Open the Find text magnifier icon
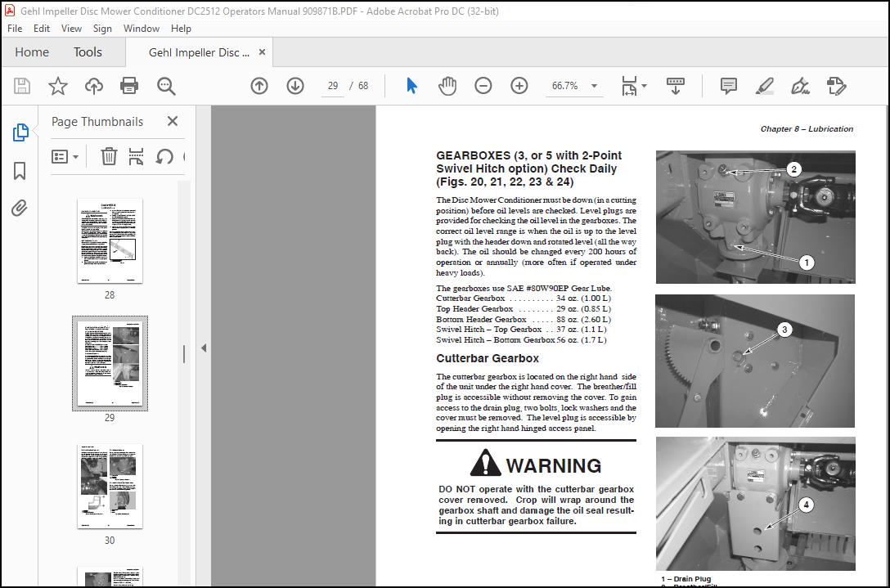 166,86
